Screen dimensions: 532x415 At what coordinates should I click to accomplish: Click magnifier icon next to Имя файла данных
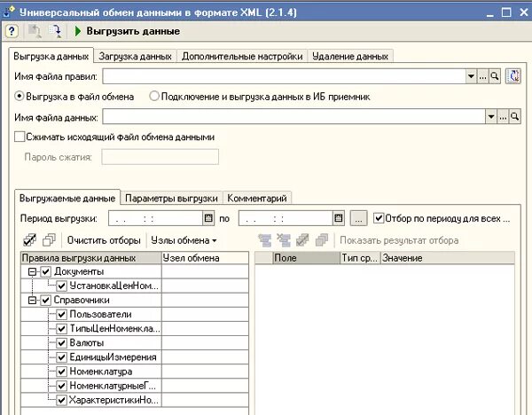point(514,117)
